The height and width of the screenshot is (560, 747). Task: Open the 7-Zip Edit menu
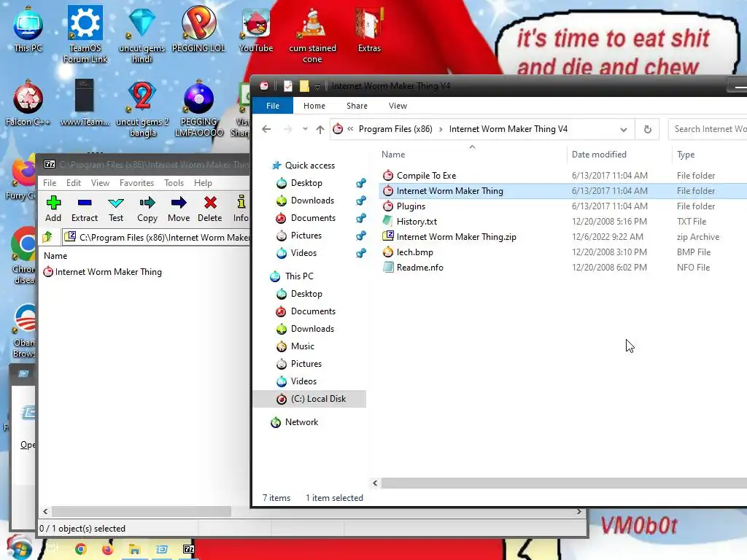74,183
